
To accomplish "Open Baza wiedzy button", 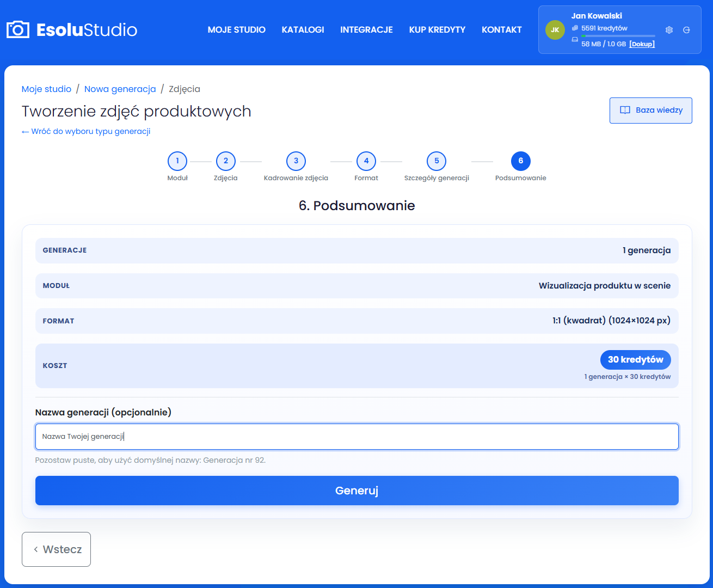I will click(651, 111).
